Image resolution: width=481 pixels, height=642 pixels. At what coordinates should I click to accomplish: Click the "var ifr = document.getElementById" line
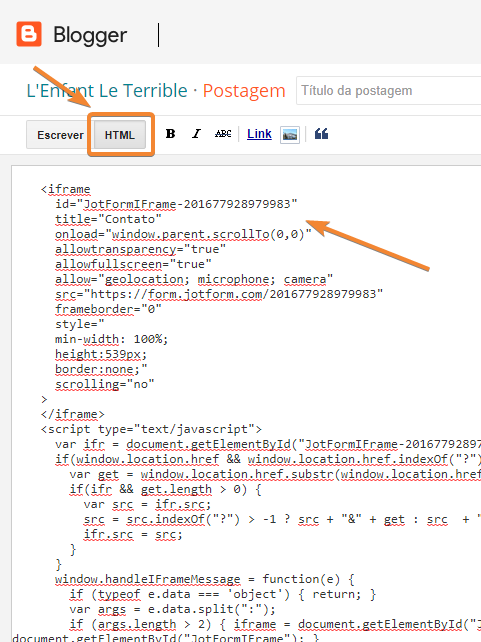pyautogui.click(x=268, y=444)
